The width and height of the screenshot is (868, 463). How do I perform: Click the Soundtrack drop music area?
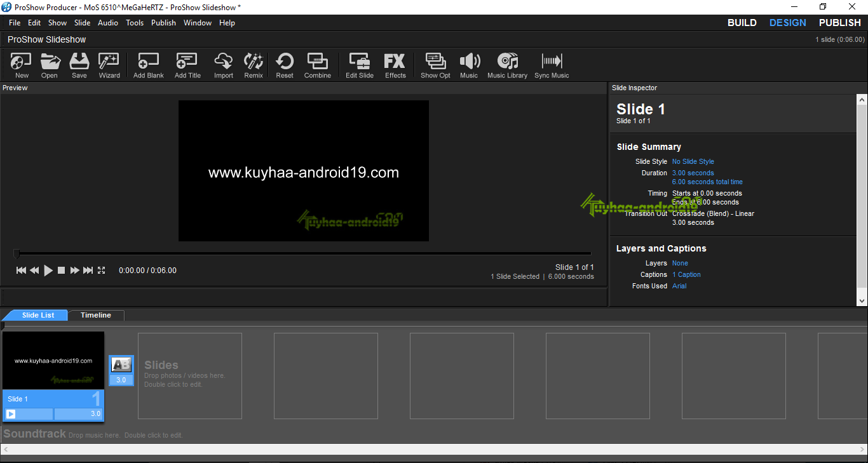tap(93, 434)
